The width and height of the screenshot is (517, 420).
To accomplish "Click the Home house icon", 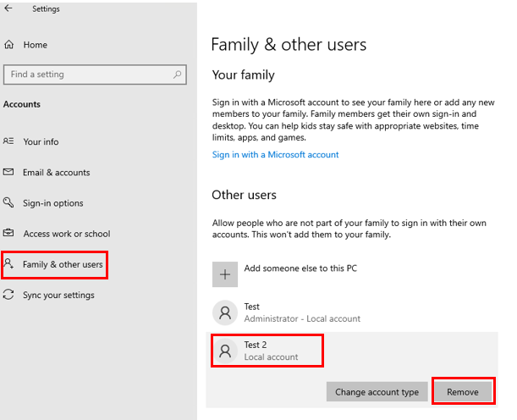I will 9,45.
